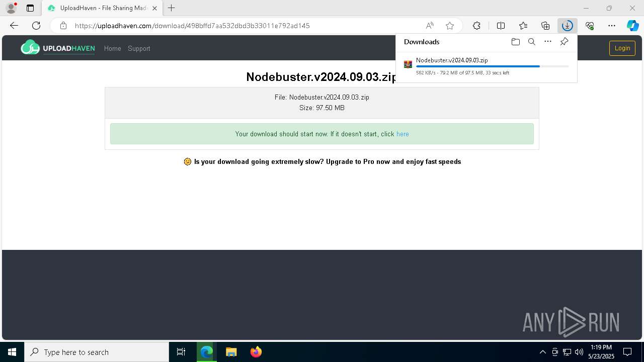Open Browser essentials heart icon
Image resolution: width=644 pixels, height=362 pixels.
pyautogui.click(x=590, y=26)
